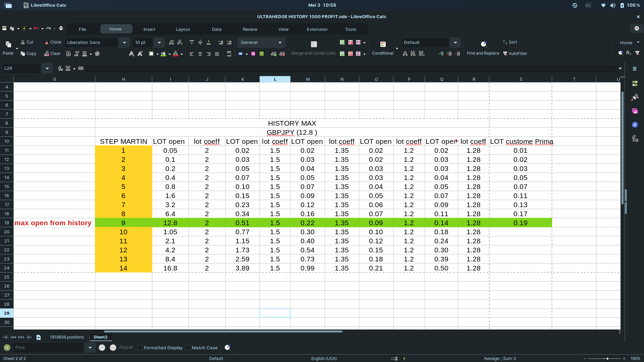
Task: Align text left
Action: tap(192, 54)
